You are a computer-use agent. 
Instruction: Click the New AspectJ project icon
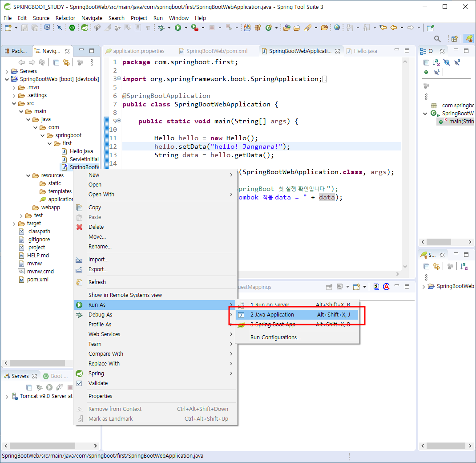(x=247, y=28)
